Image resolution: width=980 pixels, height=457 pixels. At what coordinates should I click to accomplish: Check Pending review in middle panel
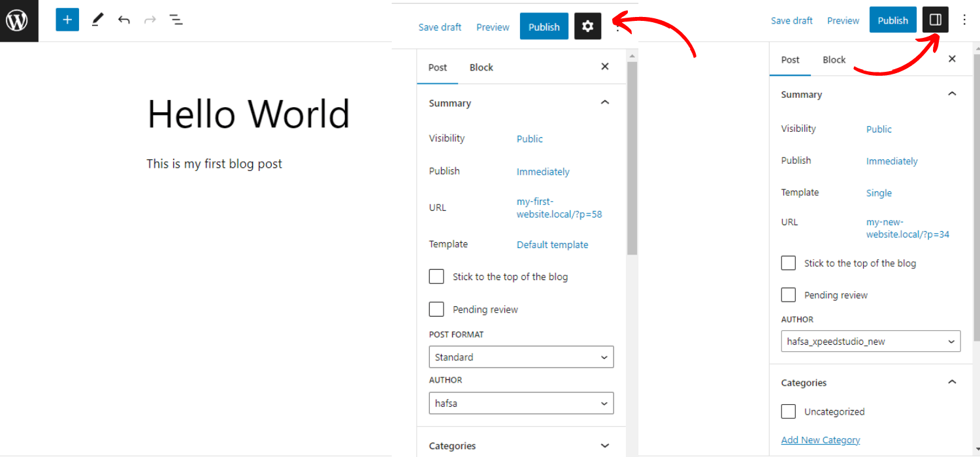pyautogui.click(x=436, y=309)
